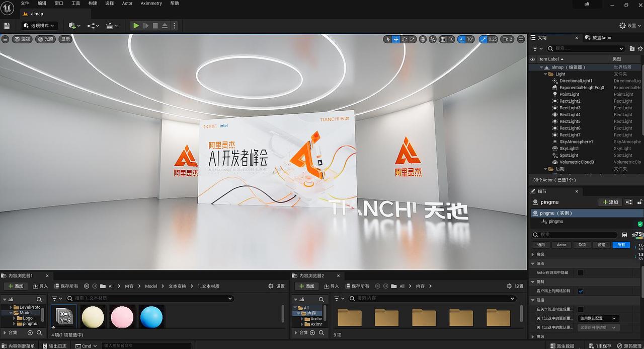Open the 文件 menu
This screenshot has width=644, height=349.
point(25,3)
